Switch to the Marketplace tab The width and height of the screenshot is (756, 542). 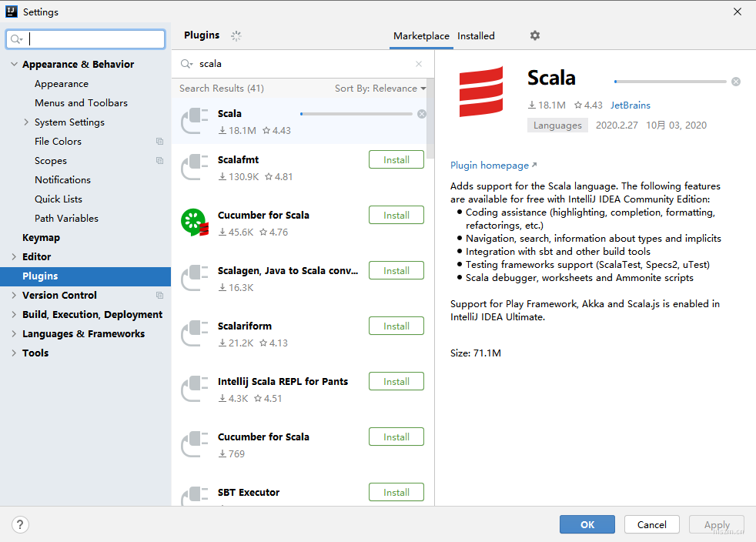click(421, 36)
